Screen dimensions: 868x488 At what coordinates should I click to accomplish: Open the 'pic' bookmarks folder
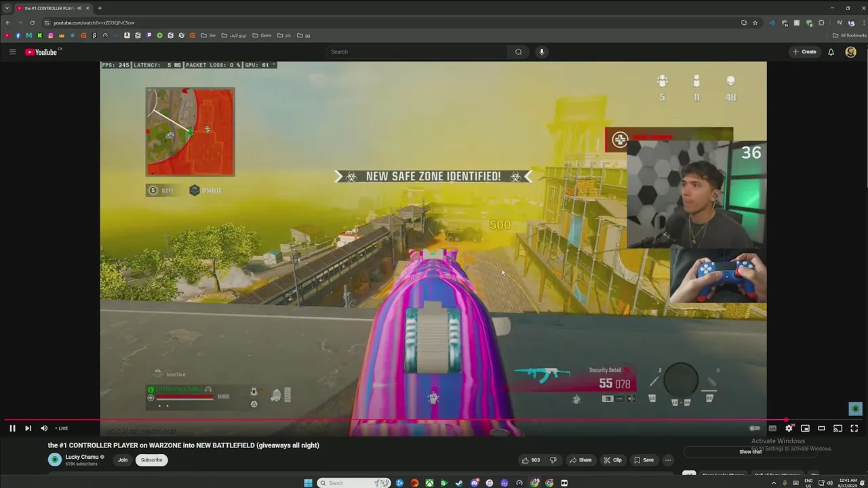pyautogui.click(x=284, y=35)
